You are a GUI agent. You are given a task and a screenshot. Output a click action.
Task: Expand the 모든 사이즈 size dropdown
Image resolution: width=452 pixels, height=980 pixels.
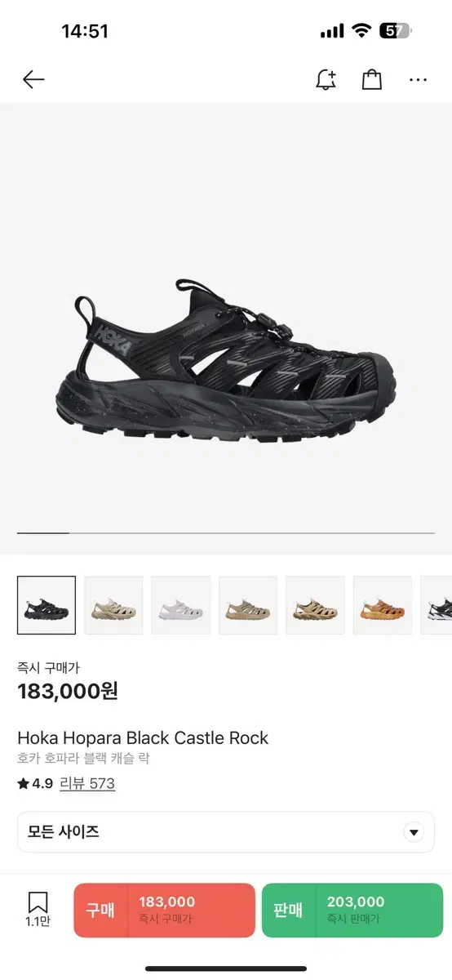[226, 832]
